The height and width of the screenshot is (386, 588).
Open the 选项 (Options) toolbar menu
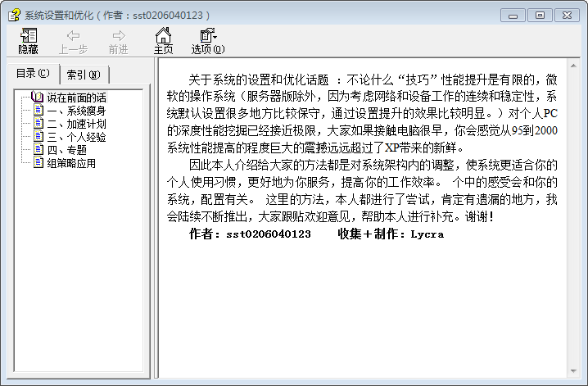tap(207, 35)
